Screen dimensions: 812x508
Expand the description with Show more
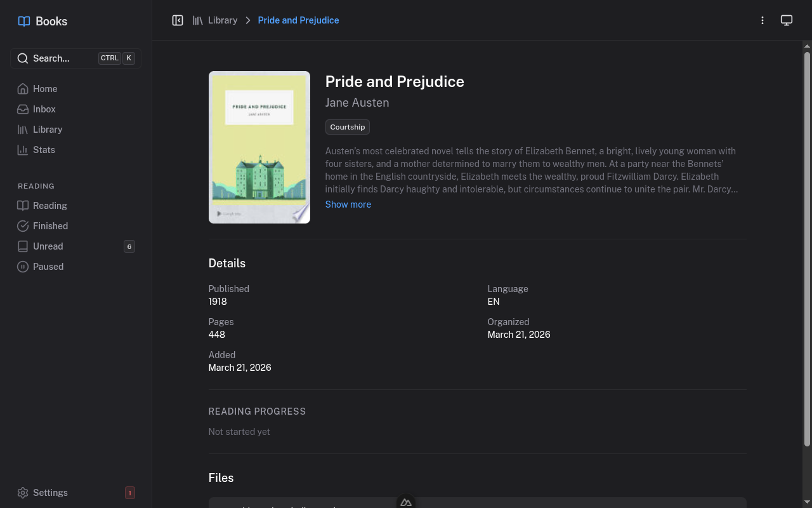tap(348, 204)
